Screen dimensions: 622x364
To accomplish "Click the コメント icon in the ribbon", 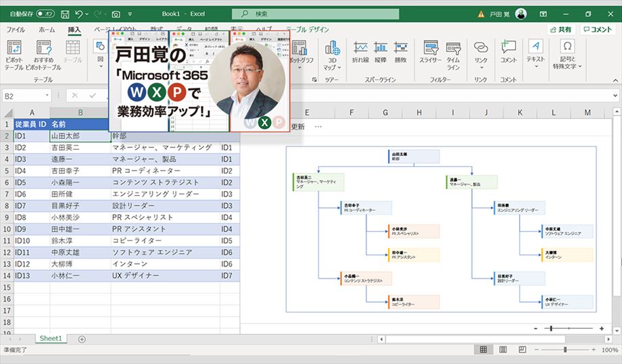I will pyautogui.click(x=508, y=52).
